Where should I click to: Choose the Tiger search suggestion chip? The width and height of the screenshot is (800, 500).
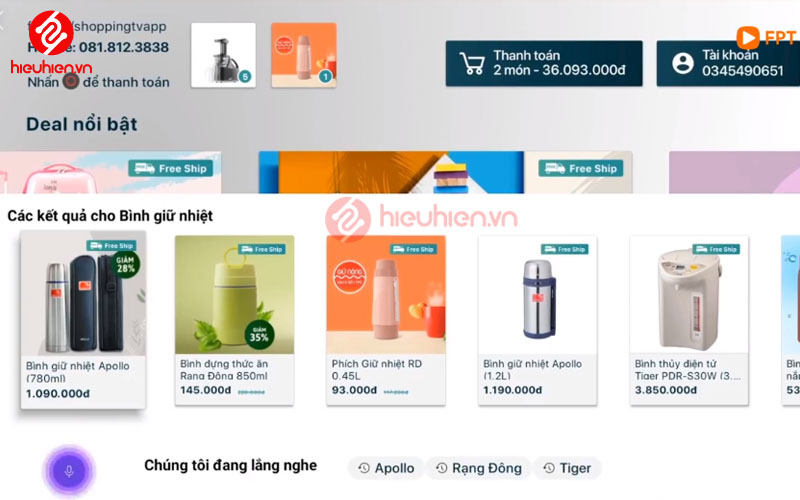(x=567, y=468)
